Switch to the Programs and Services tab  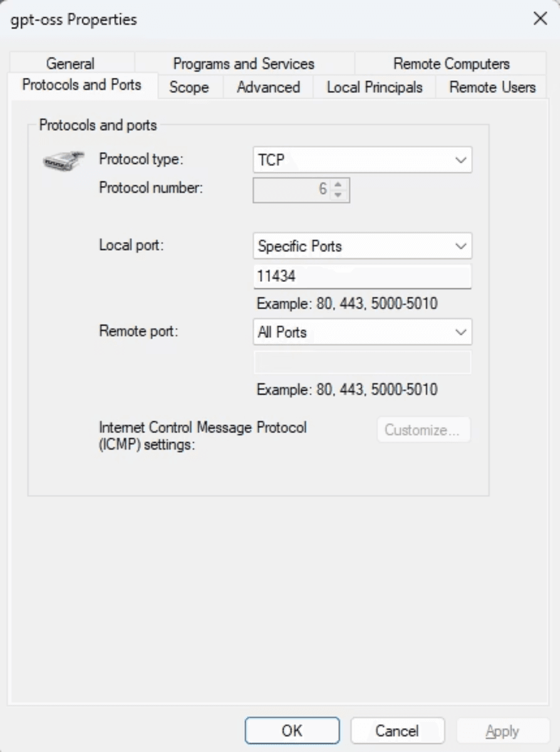(x=244, y=63)
